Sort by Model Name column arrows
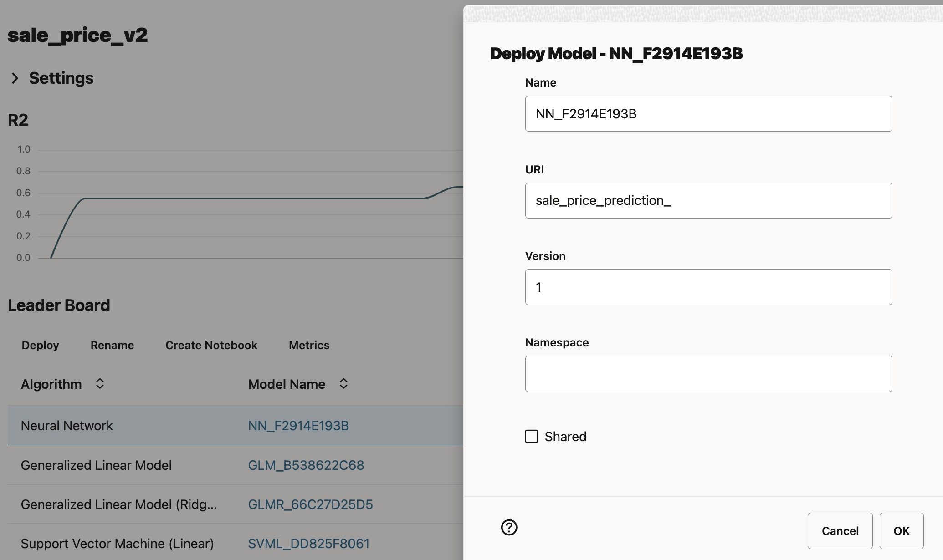Screen dimensions: 943x560 pyautogui.click(x=343, y=384)
